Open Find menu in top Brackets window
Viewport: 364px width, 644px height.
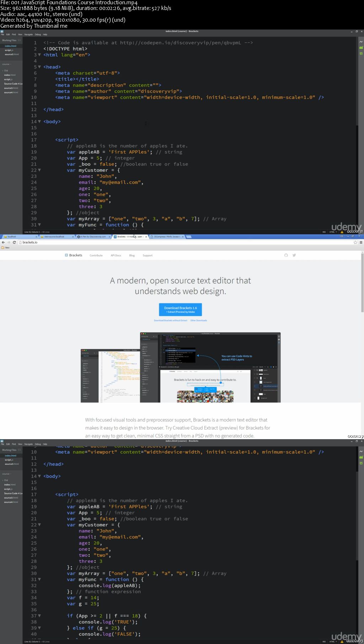[x=14, y=34]
